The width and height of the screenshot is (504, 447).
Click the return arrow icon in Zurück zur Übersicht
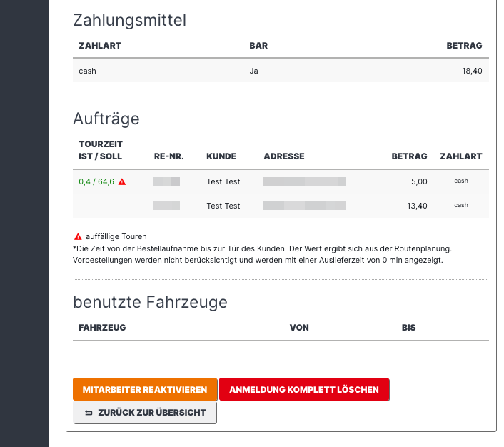(x=89, y=413)
